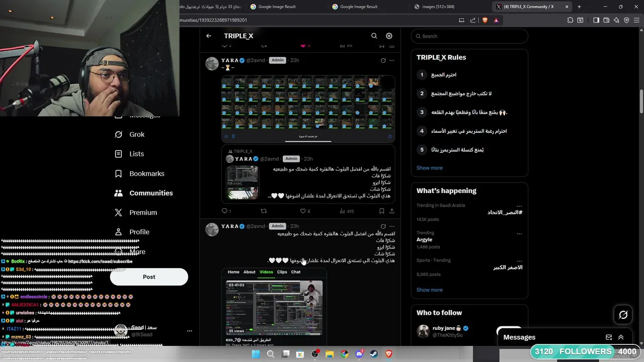Open OBS Studio from taskbar
Screen dimensions: 644x362
tap(315, 354)
